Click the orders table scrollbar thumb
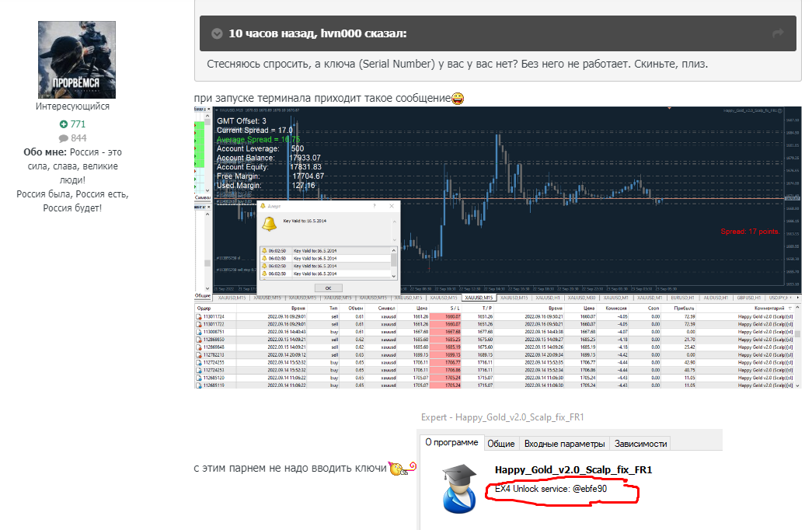 (x=798, y=334)
